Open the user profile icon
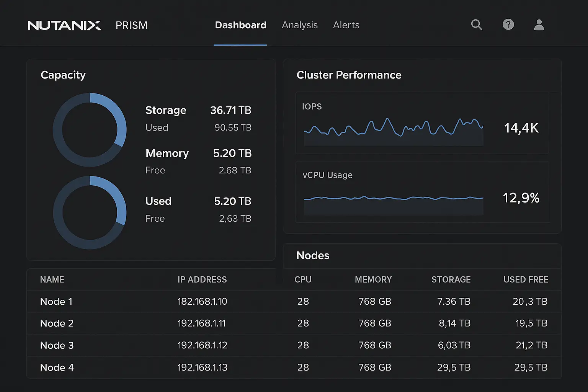588x392 pixels. (539, 25)
